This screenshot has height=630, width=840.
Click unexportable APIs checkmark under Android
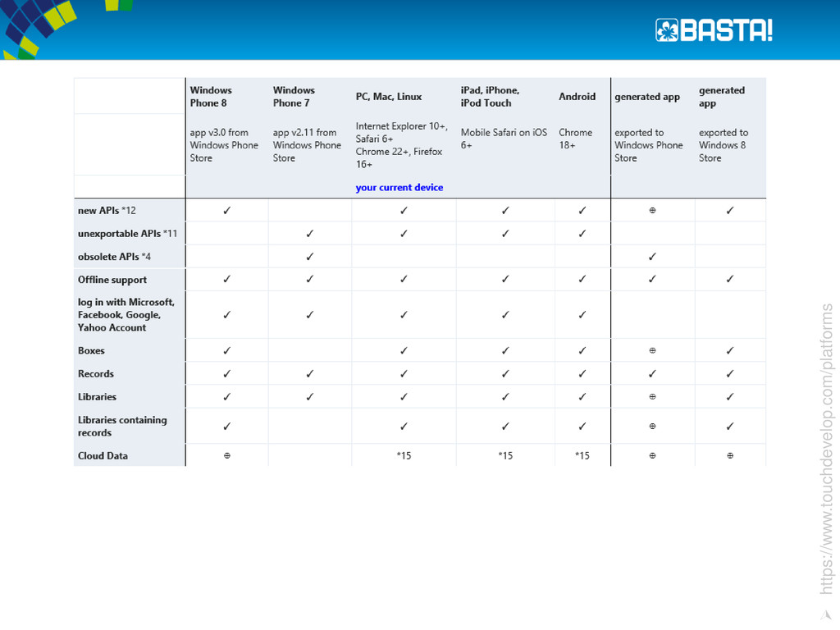pyautogui.click(x=582, y=234)
